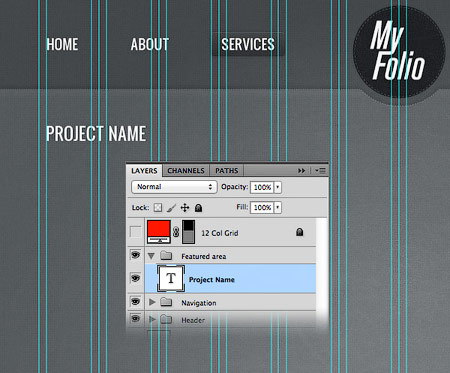Switch to the Channels tab
Image resolution: width=450 pixels, height=373 pixels.
(x=186, y=171)
